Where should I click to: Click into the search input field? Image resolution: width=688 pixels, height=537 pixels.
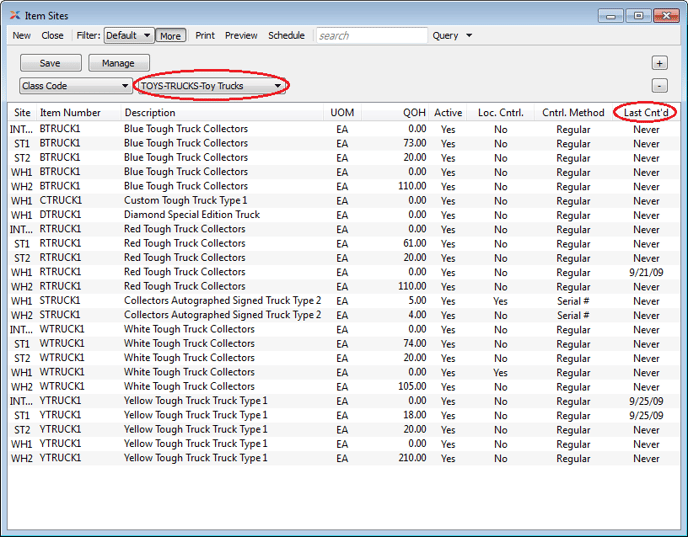tap(371, 36)
